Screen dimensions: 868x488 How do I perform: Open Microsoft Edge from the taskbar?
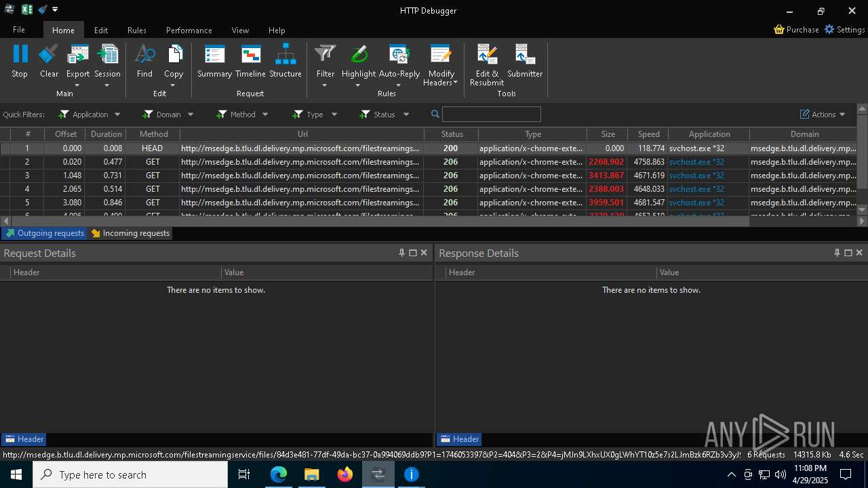pyautogui.click(x=279, y=474)
